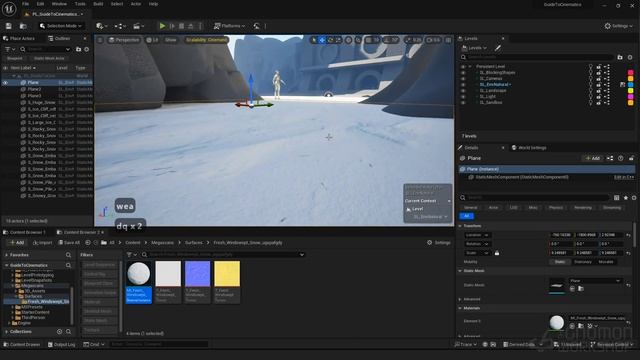Click the Details lock icon
Screen dimensions: 640x360
[x=631, y=158]
